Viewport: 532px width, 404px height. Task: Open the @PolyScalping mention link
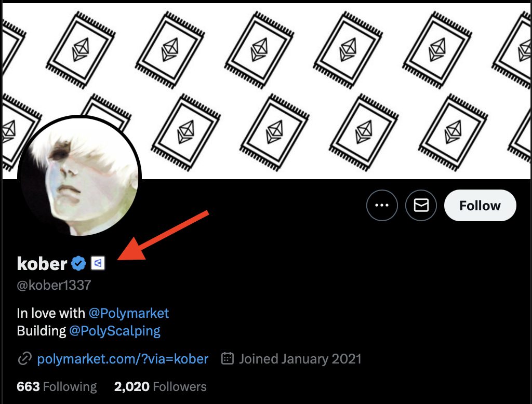pyautogui.click(x=115, y=331)
